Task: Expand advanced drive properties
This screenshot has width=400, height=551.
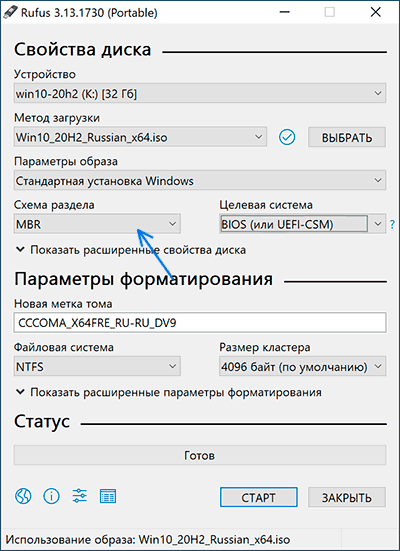Action: point(131,250)
